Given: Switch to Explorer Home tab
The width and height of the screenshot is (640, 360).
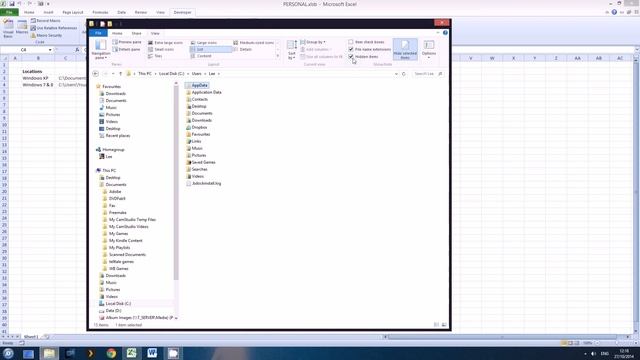Looking at the screenshot, I should click(x=117, y=33).
